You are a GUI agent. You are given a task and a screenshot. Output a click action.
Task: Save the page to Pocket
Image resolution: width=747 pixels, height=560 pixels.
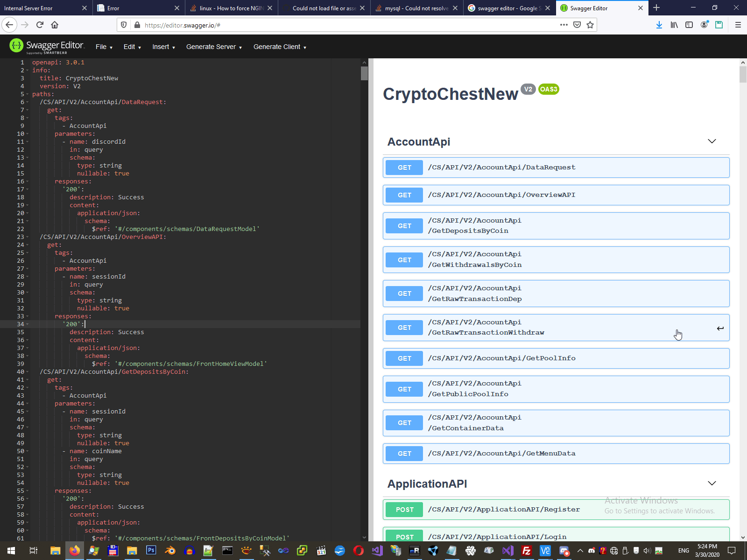click(x=577, y=25)
